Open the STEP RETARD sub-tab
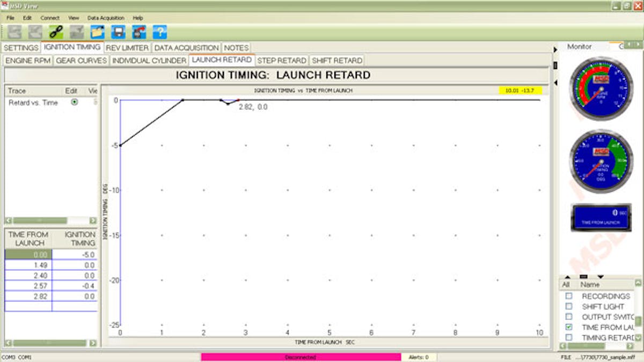The height and width of the screenshot is (362, 644). (x=282, y=61)
